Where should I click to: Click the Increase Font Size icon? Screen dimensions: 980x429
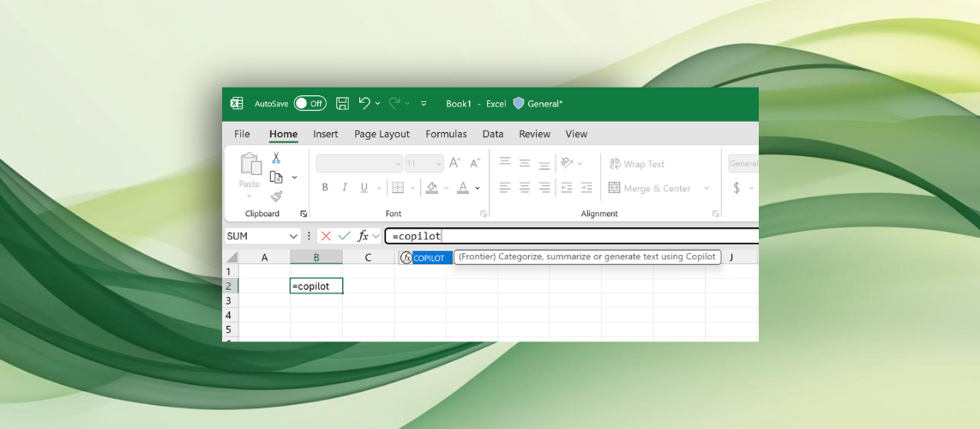(x=455, y=163)
